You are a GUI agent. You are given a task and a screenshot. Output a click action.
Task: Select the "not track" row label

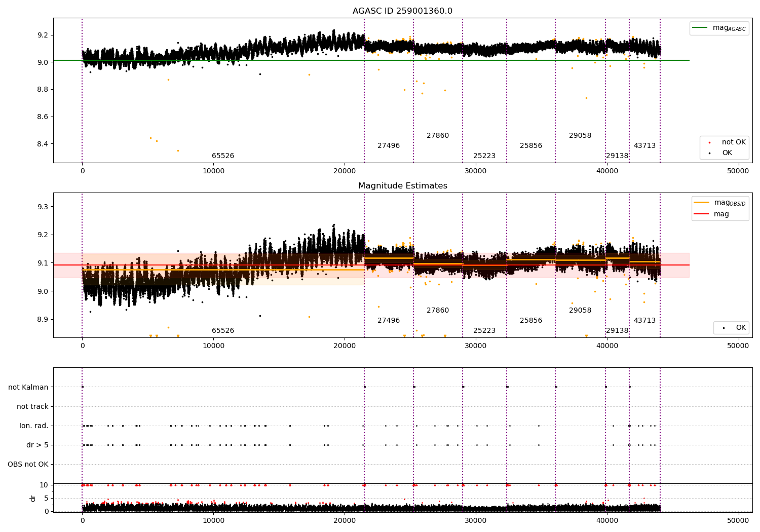point(32,406)
